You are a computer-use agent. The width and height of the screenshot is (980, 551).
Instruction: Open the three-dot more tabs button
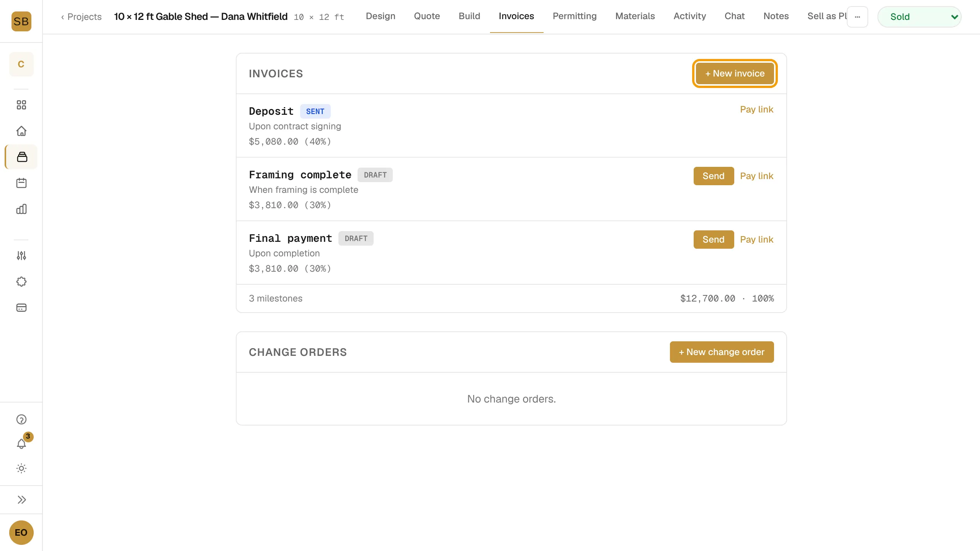[x=857, y=17]
